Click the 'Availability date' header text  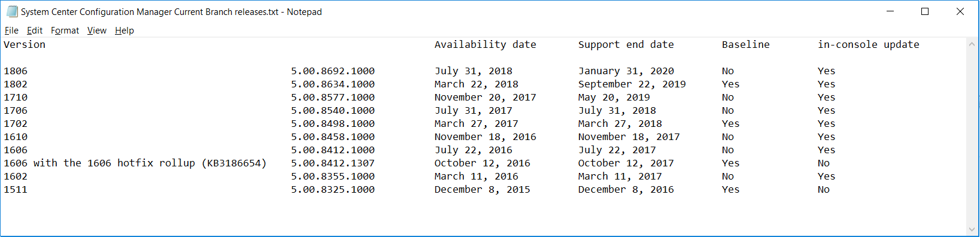tap(486, 45)
